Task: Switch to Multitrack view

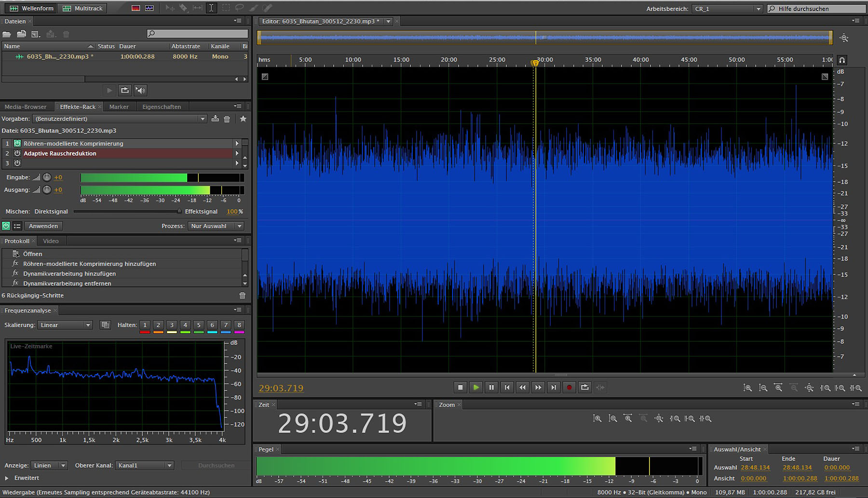Action: (83, 8)
